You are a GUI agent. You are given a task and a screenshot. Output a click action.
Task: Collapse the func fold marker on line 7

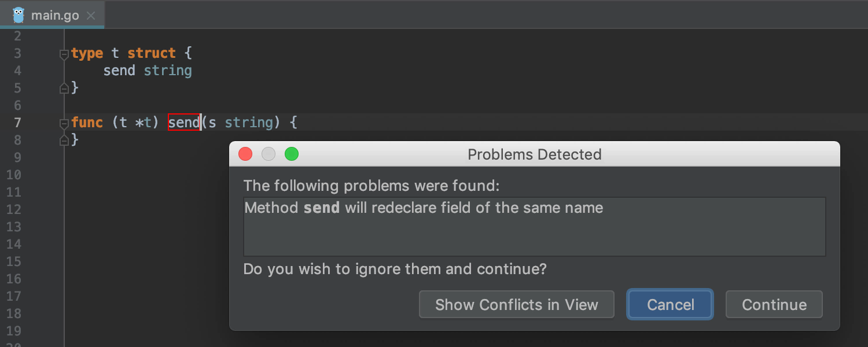click(x=64, y=123)
